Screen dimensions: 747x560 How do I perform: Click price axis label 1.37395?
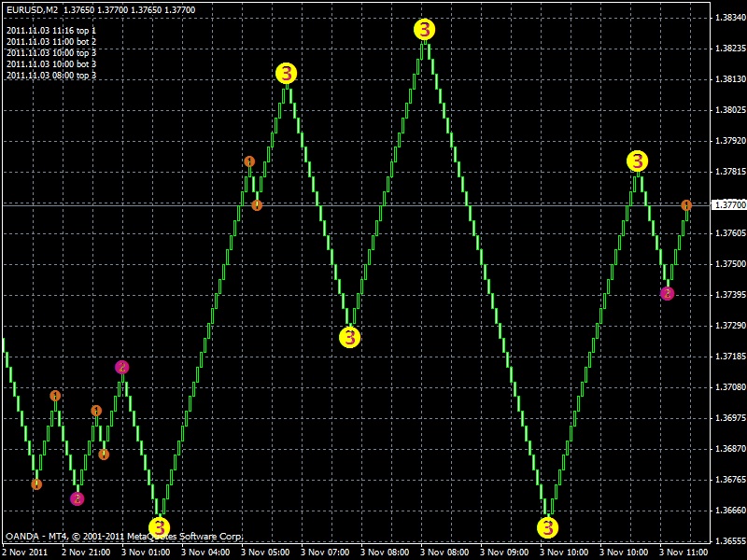click(x=730, y=295)
